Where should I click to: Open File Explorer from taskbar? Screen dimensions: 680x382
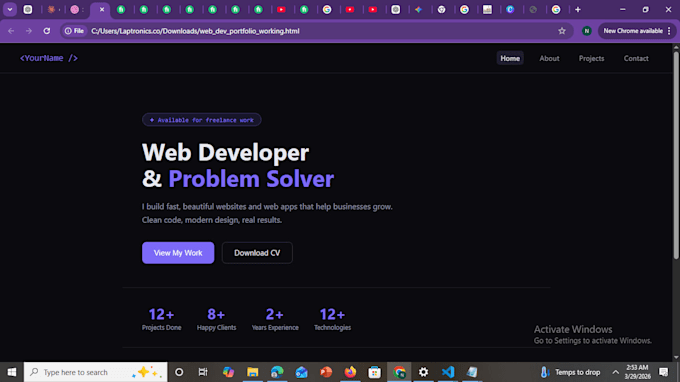coord(252,372)
